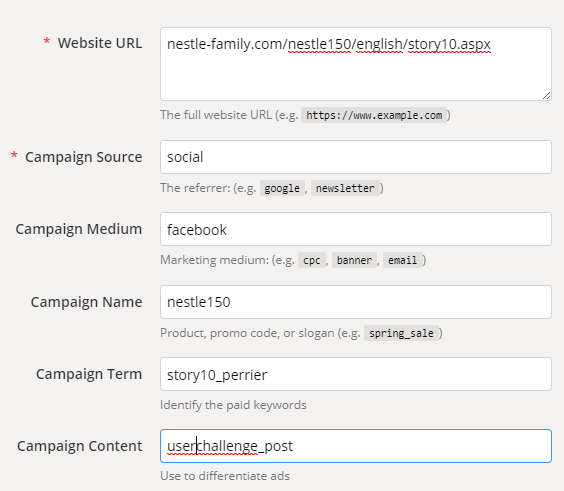The height and width of the screenshot is (491, 564).
Task: Click the Website URL text area
Action: 356,64
